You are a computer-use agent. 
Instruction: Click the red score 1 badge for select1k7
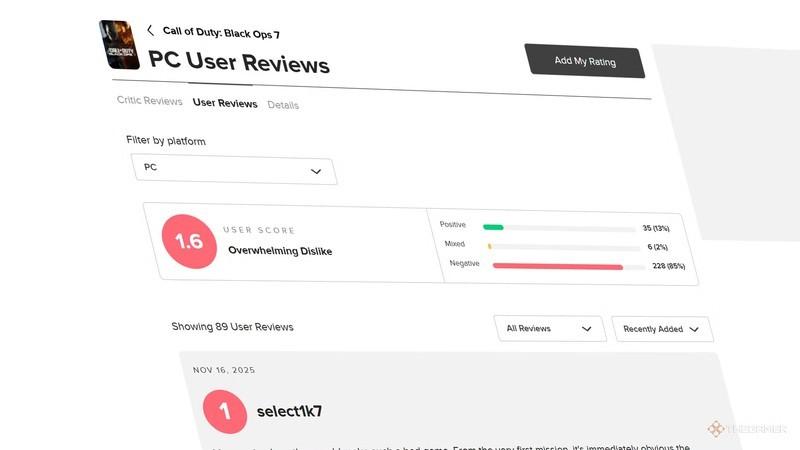click(225, 412)
